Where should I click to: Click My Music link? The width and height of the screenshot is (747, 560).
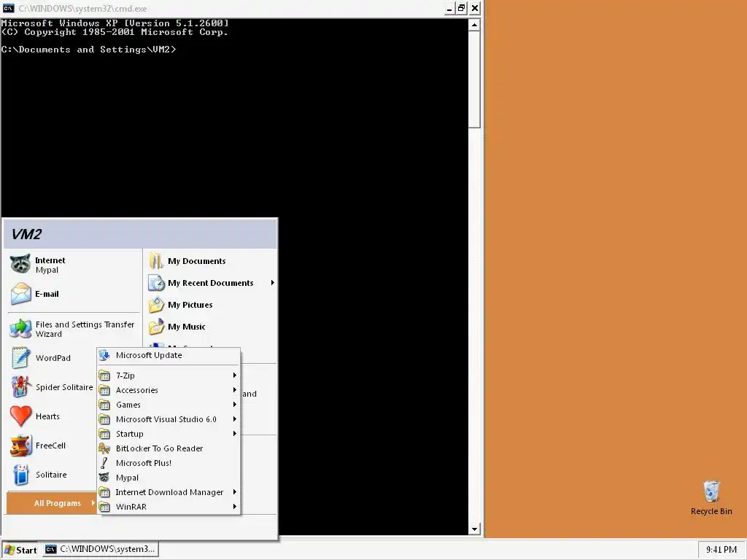[x=187, y=327]
